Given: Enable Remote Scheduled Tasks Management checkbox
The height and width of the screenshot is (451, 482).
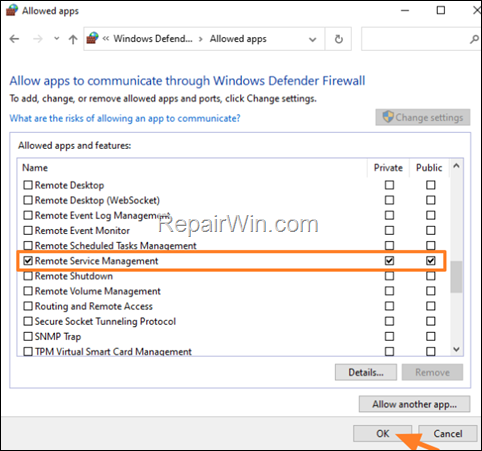Looking at the screenshot, I should point(28,245).
